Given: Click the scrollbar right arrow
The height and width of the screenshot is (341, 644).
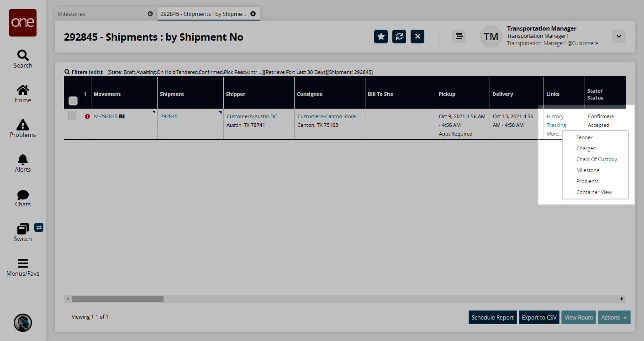Looking at the screenshot, I should point(622,299).
